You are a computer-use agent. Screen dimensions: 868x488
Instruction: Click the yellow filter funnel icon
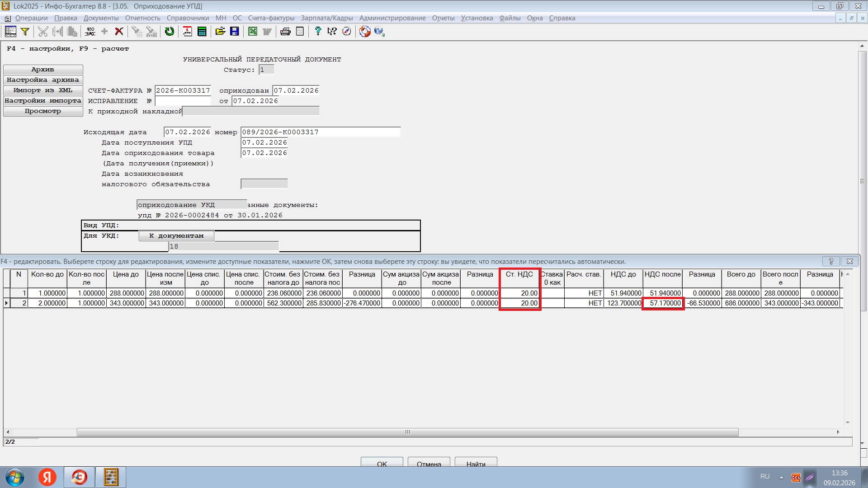point(25,31)
